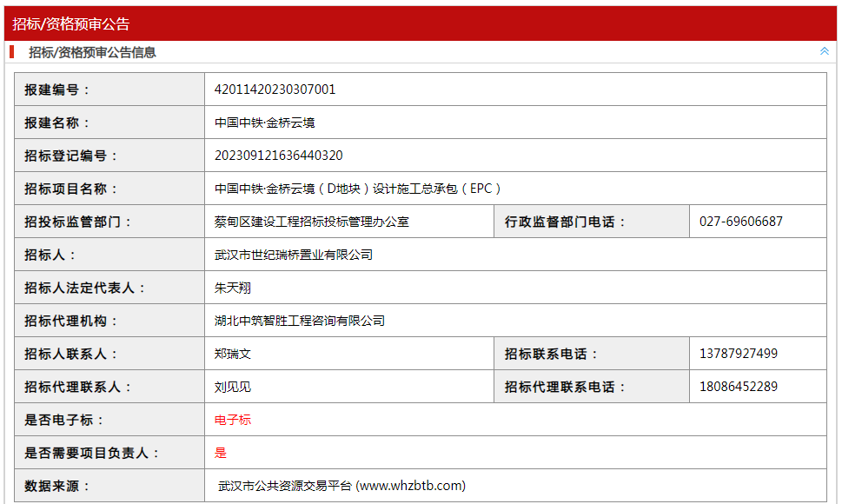Select the 数据来源 label
This screenshot has height=504, width=842.
point(57,487)
